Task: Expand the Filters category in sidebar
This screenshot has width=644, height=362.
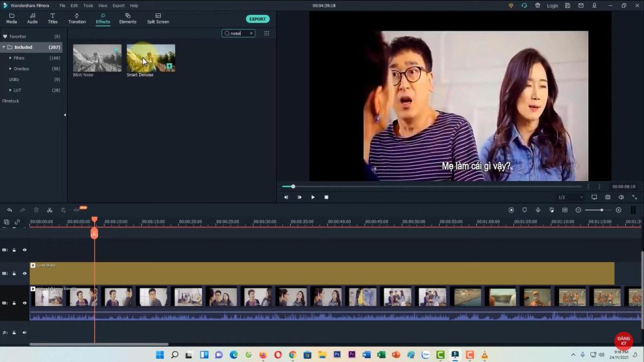Action: [10, 57]
